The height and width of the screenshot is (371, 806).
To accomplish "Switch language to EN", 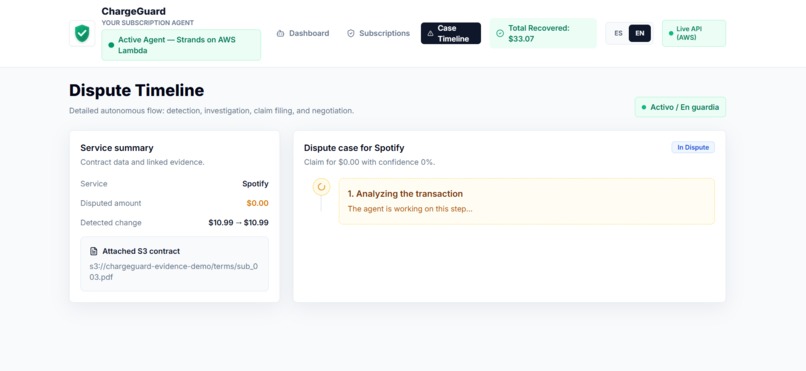I will click(639, 33).
